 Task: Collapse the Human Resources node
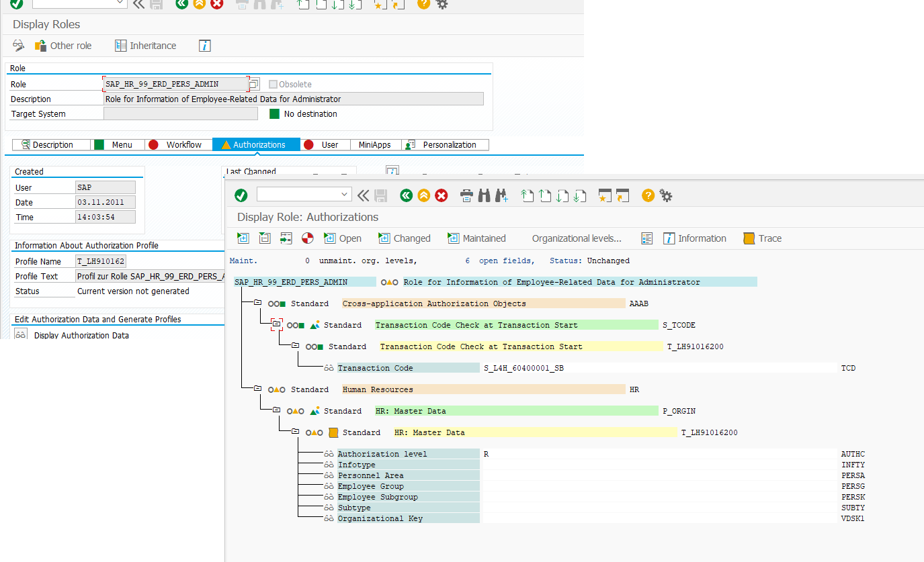(257, 389)
